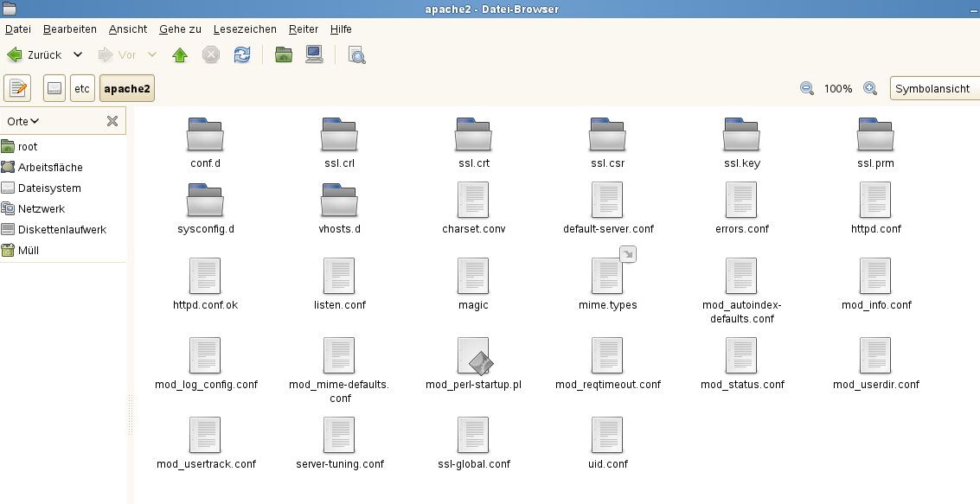Screen dimensions: 980x504
Task: Click the ssl-global.conf file name
Action: 474,464
